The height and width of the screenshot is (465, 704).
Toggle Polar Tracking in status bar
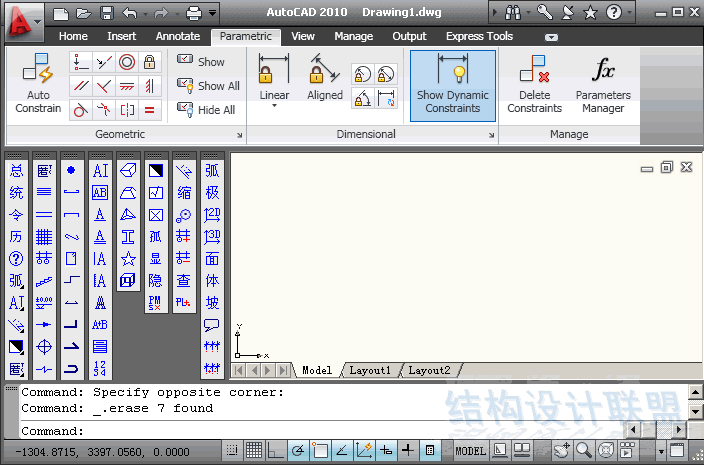pos(298,450)
